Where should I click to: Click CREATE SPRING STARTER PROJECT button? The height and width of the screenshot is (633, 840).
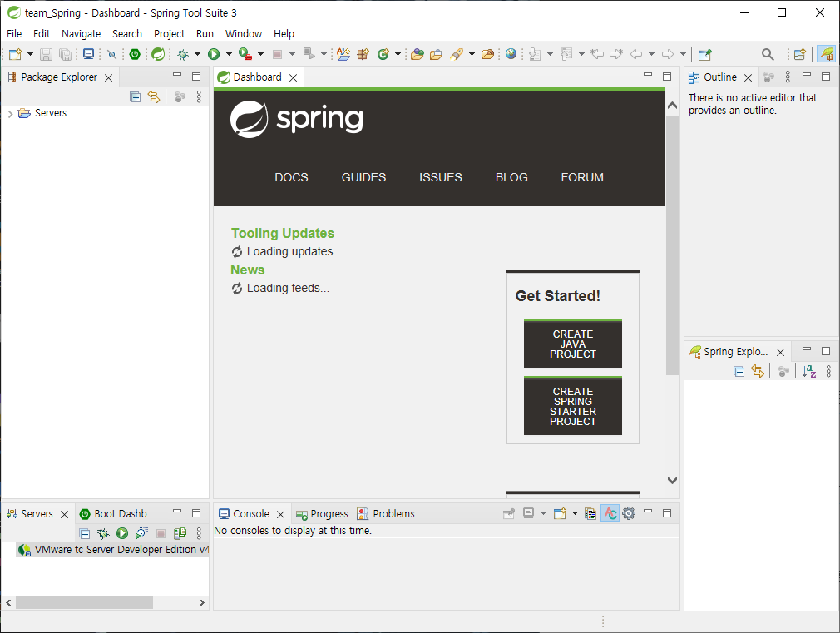pyautogui.click(x=573, y=406)
